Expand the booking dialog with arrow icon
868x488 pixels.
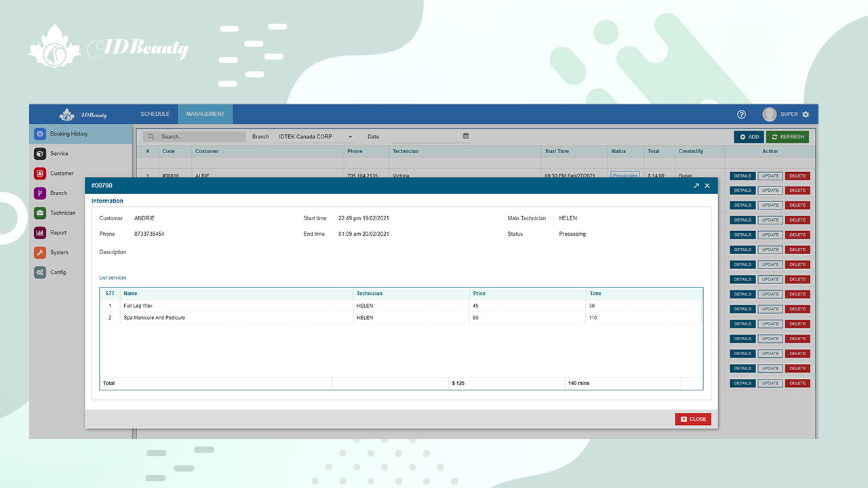(x=696, y=186)
